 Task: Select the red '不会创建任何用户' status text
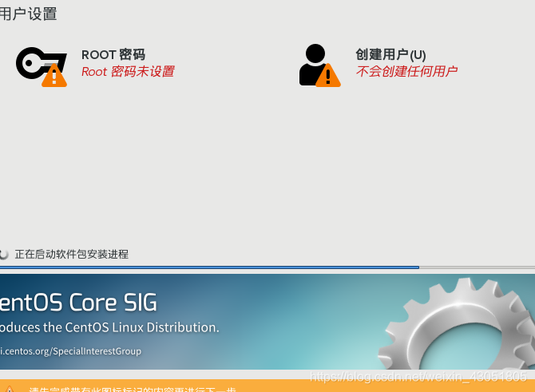pyautogui.click(x=406, y=71)
